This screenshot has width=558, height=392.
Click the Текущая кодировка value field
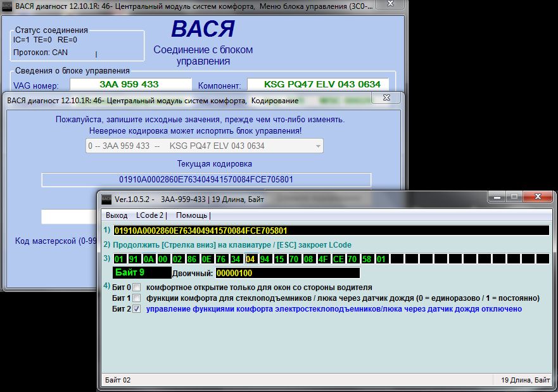pyautogui.click(x=206, y=180)
